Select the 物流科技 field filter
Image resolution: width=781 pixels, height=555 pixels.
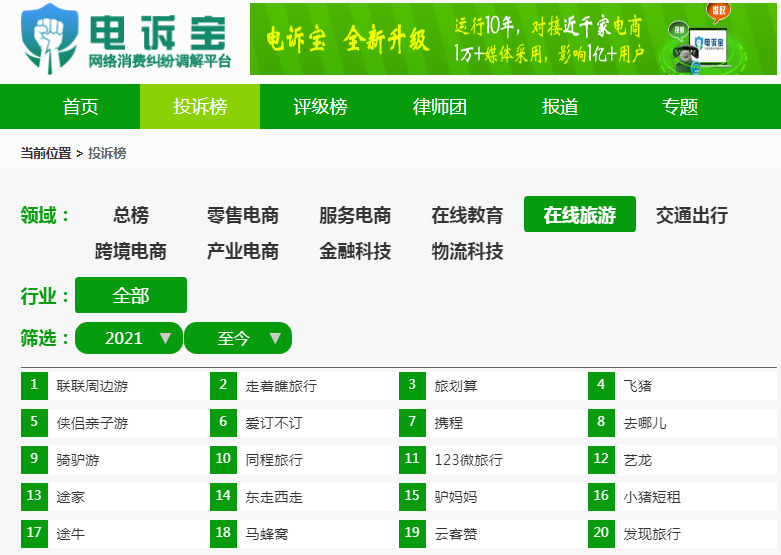(467, 251)
